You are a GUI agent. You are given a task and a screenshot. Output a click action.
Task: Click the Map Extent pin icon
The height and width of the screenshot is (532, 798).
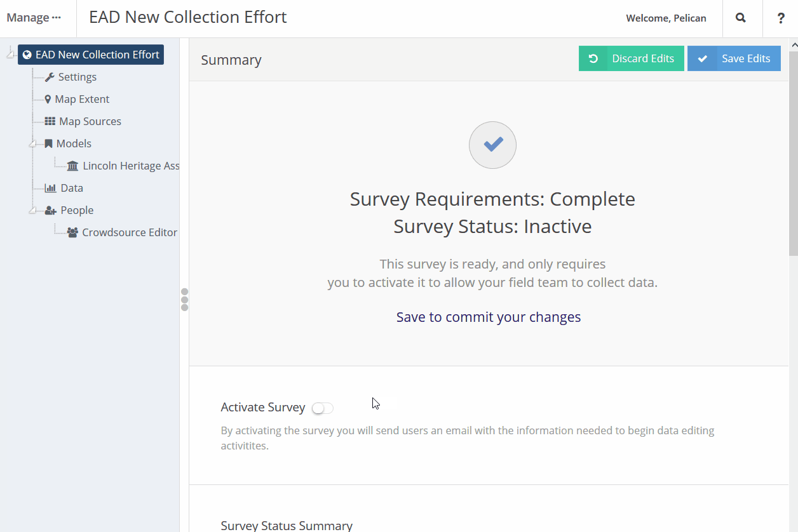(48, 99)
